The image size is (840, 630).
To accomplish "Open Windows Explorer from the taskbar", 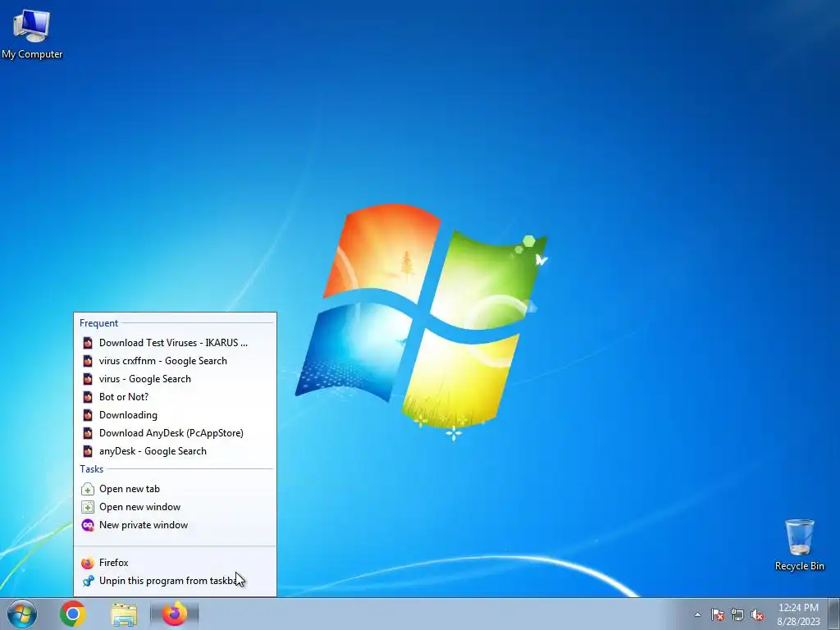I will click(x=124, y=614).
